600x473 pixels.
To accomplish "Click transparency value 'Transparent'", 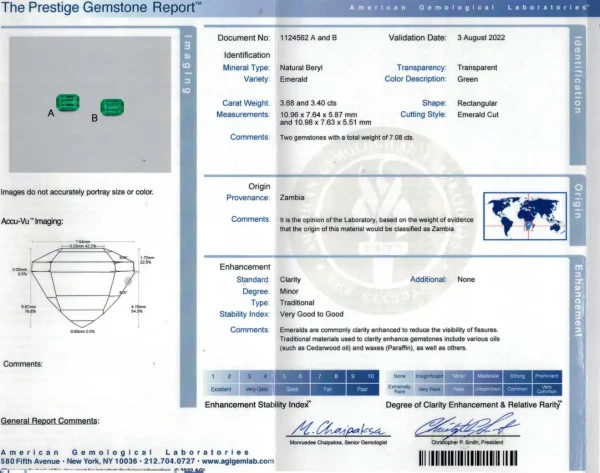I will (x=477, y=67).
